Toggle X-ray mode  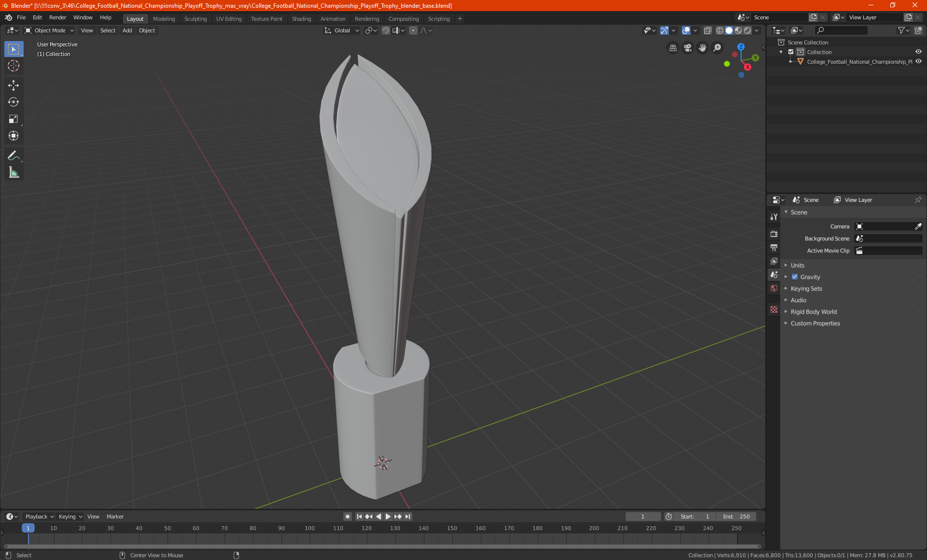coord(707,30)
